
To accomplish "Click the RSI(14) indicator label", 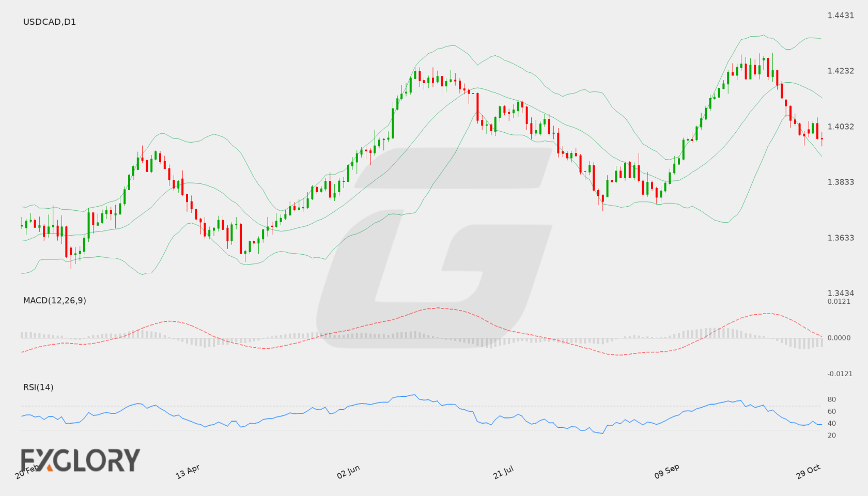I will pyautogui.click(x=38, y=387).
